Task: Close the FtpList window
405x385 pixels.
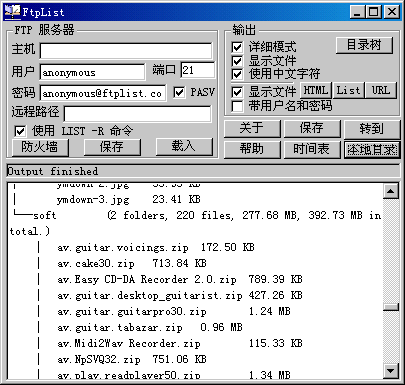Action: pyautogui.click(x=392, y=12)
